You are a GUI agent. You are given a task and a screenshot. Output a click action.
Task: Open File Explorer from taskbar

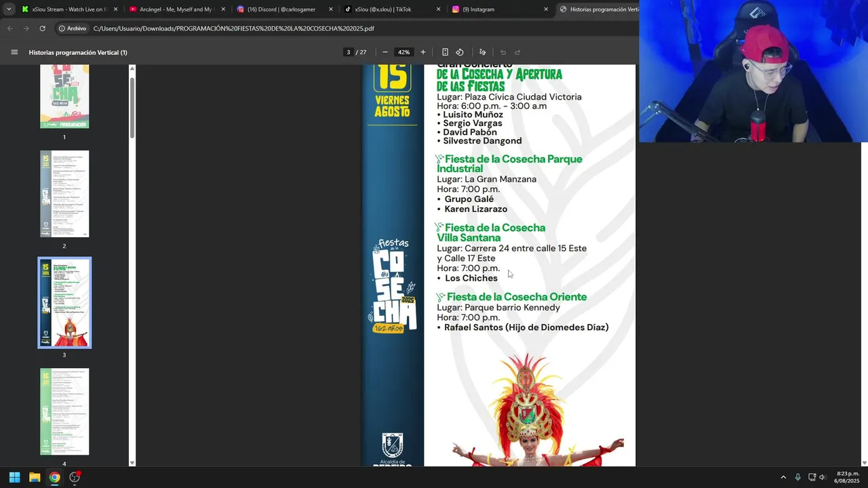click(35, 477)
